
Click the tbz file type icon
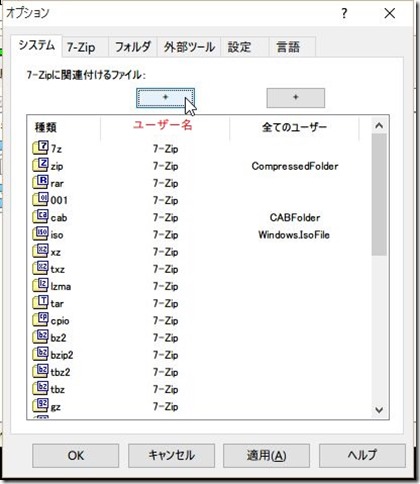(41, 389)
